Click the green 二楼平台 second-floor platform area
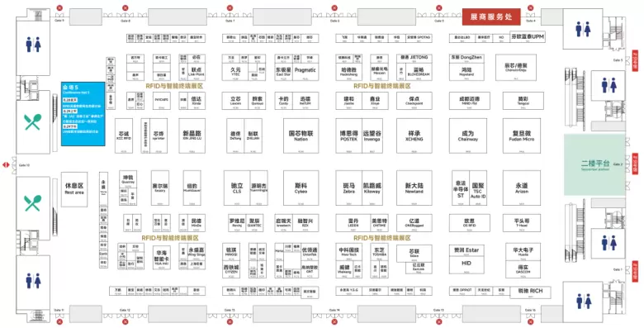The height and width of the screenshot is (328, 644). (594, 165)
